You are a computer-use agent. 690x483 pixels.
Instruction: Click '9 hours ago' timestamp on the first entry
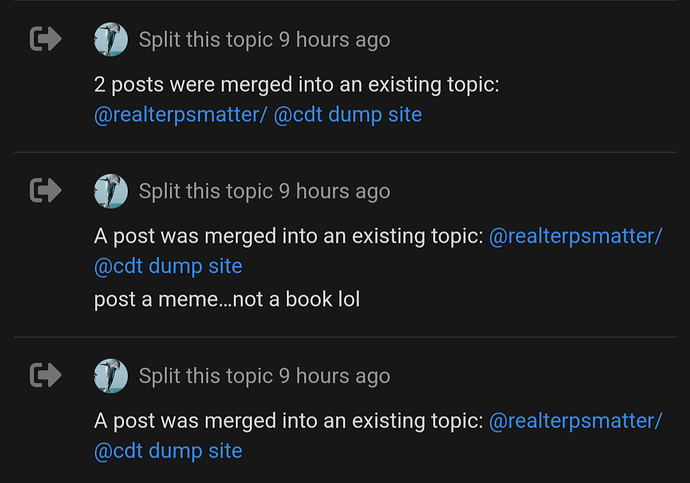click(334, 40)
